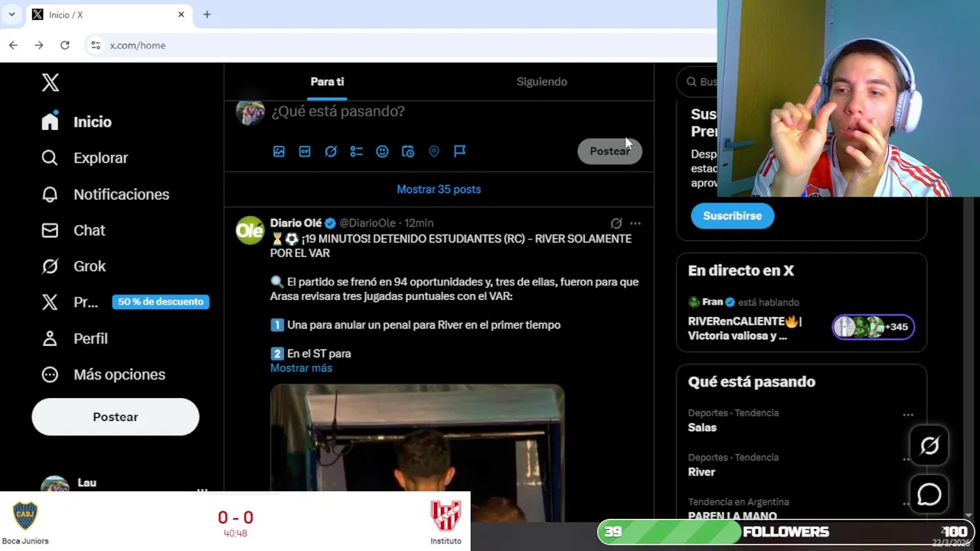Click the home icon beside Inicio
The height and width of the screenshot is (551, 980).
pos(50,122)
